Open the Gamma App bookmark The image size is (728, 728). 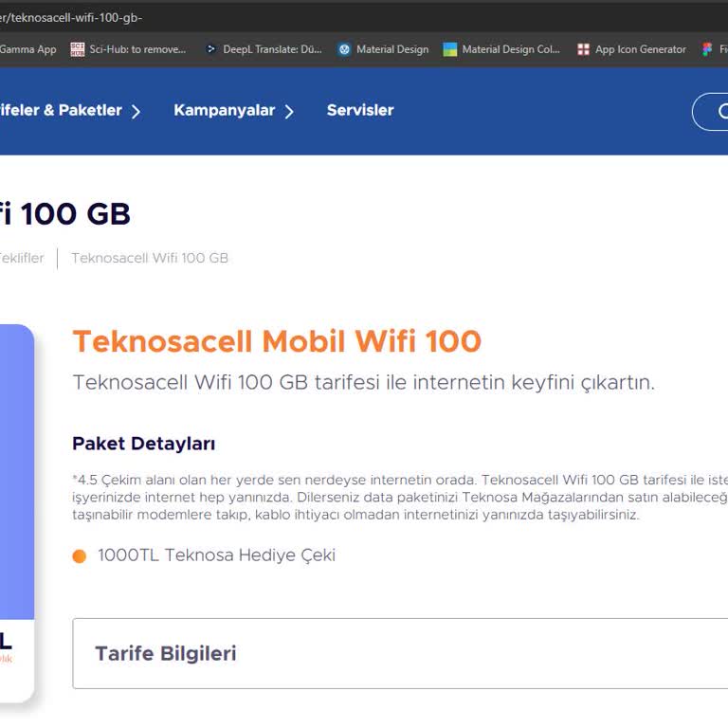pyautogui.click(x=28, y=49)
